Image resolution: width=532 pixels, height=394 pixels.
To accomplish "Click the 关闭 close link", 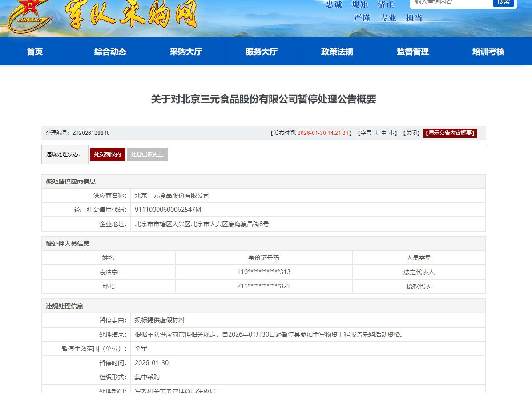I will 411,133.
